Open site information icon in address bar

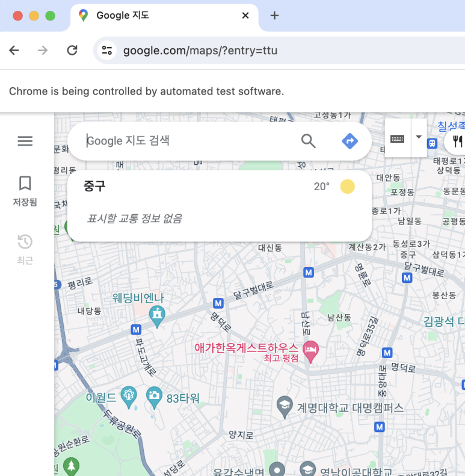click(x=107, y=50)
